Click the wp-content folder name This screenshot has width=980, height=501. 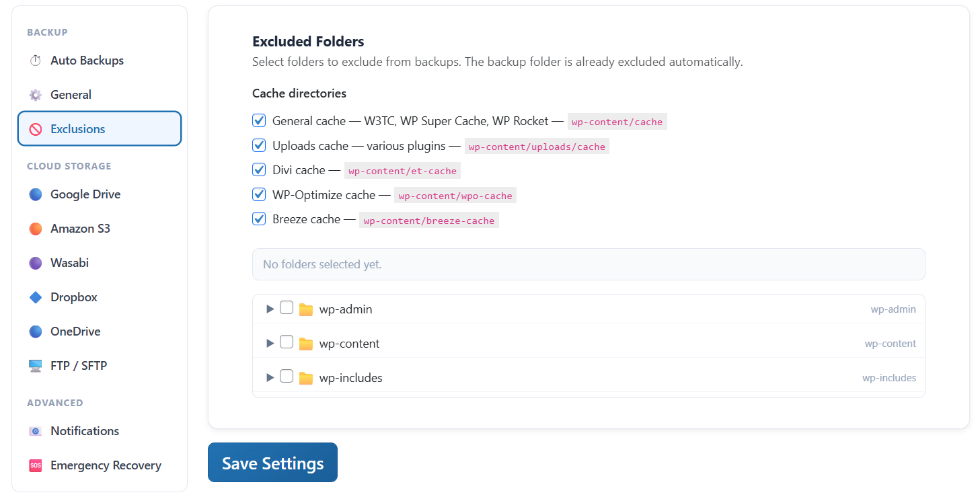coord(350,344)
